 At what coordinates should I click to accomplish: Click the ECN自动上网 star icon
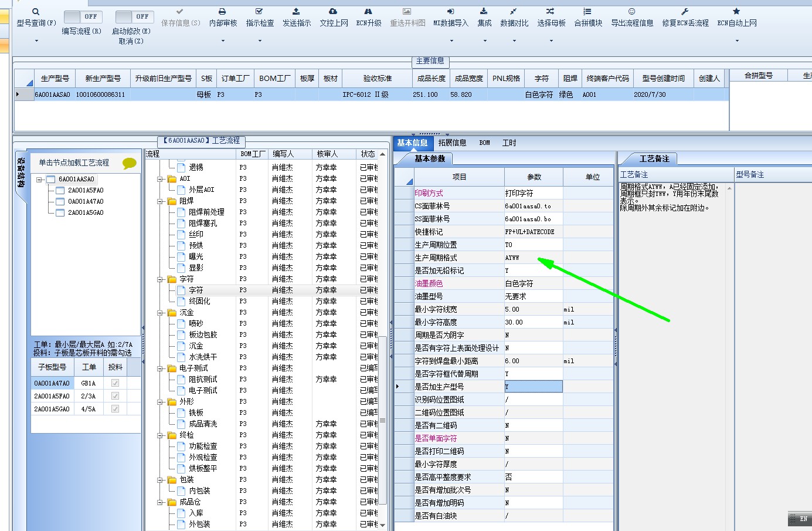click(736, 11)
